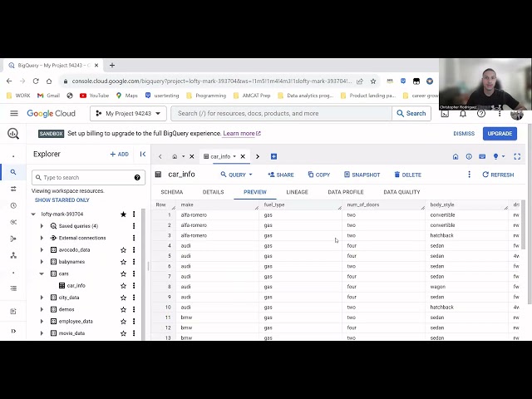The height and width of the screenshot is (399, 532).
Task: Click the preview table vertical scrollbar
Action: (523, 224)
